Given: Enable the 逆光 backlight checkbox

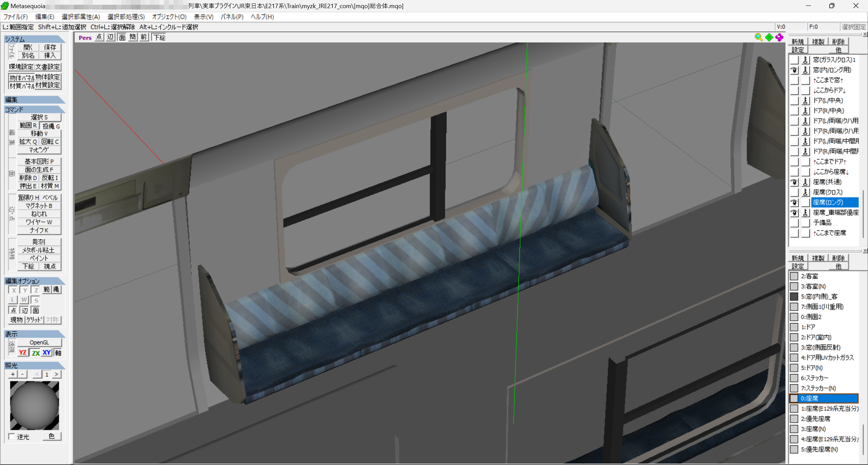Looking at the screenshot, I should pyautogui.click(x=12, y=437).
